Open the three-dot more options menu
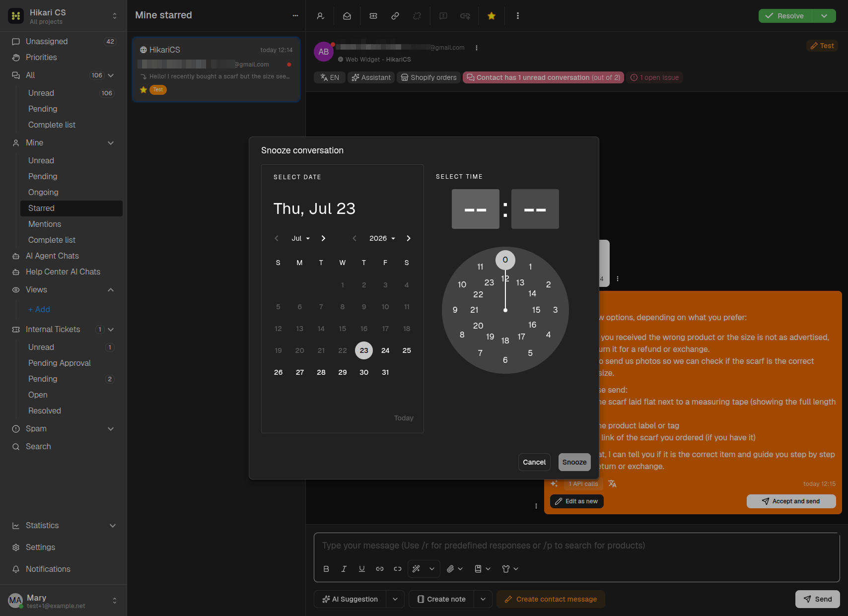 click(518, 16)
